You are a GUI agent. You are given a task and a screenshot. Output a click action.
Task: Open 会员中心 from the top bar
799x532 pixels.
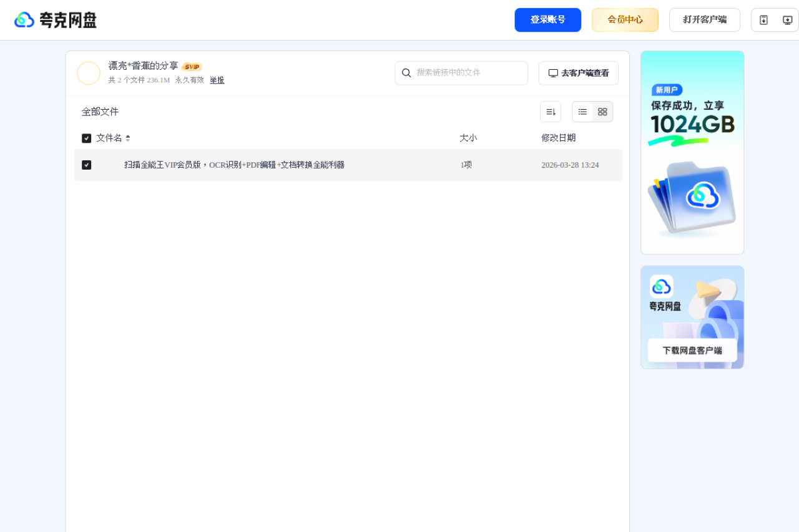(x=625, y=19)
